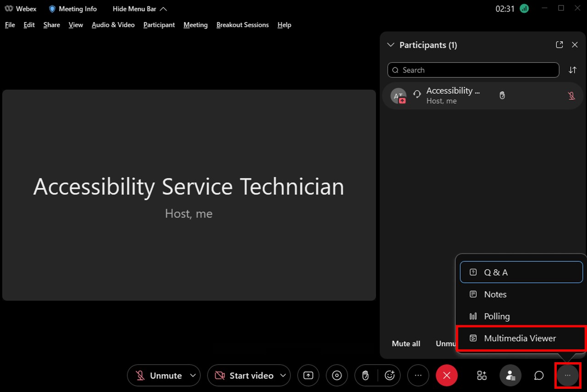This screenshot has height=392, width=587.
Task: Click Hide Menu Bar
Action: click(139, 9)
